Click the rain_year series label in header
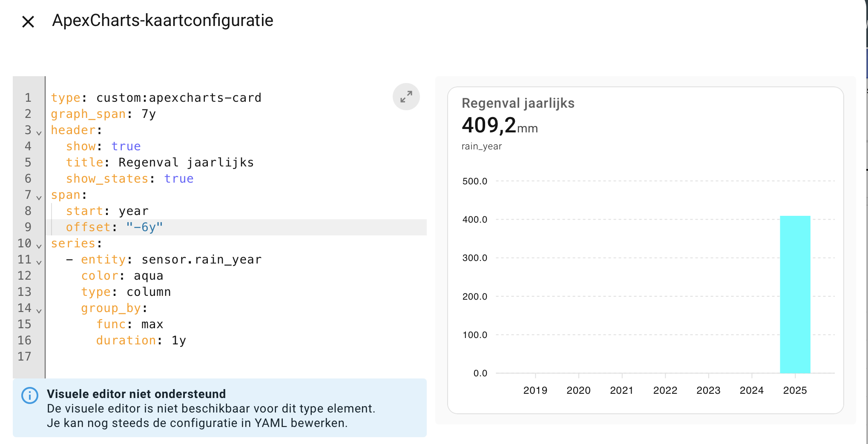 (x=482, y=146)
